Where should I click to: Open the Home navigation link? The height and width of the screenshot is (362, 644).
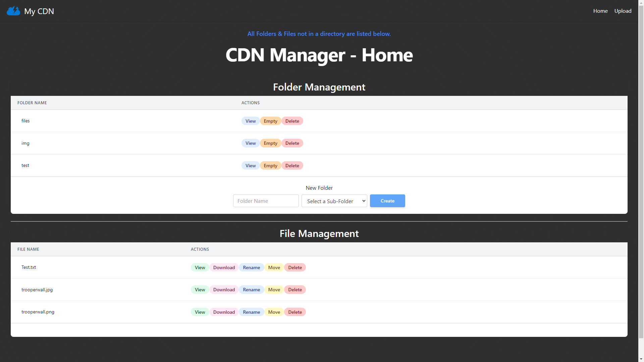tap(600, 11)
